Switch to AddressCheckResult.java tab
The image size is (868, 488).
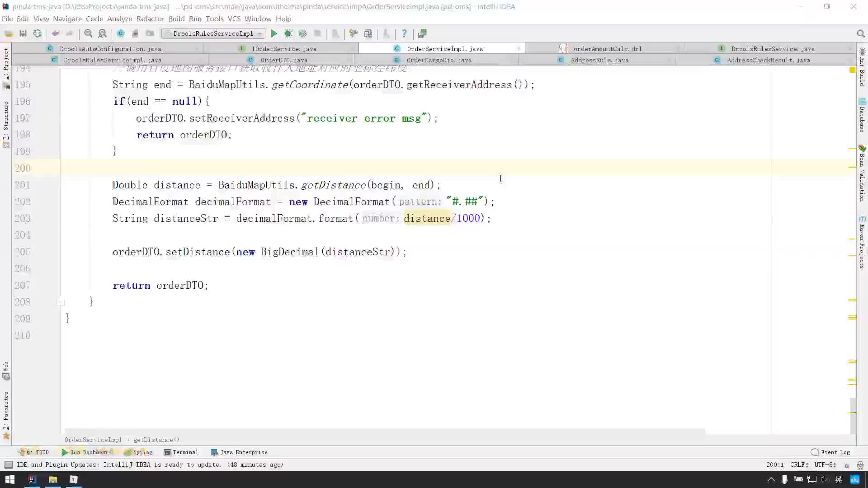tap(768, 60)
